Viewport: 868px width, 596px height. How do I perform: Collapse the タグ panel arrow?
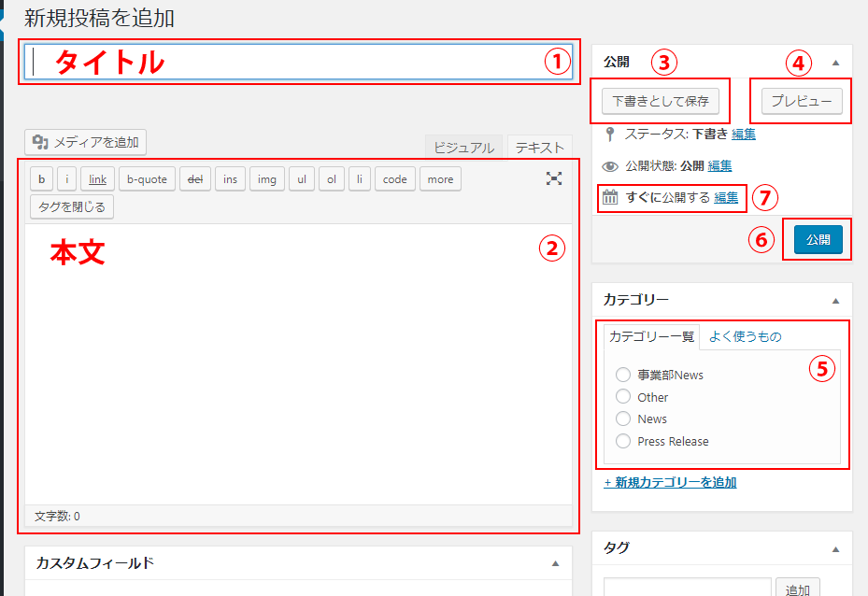[836, 549]
